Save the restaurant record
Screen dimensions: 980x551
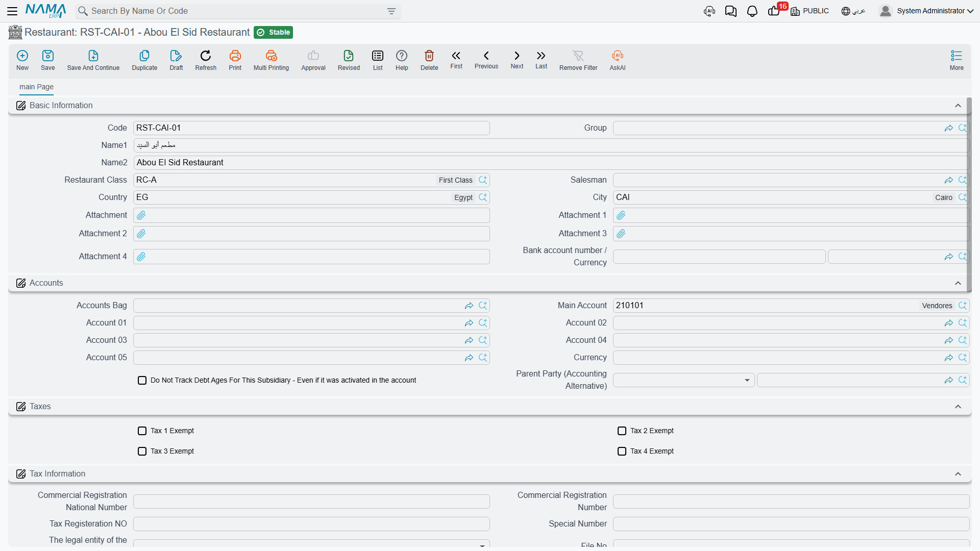coord(48,60)
